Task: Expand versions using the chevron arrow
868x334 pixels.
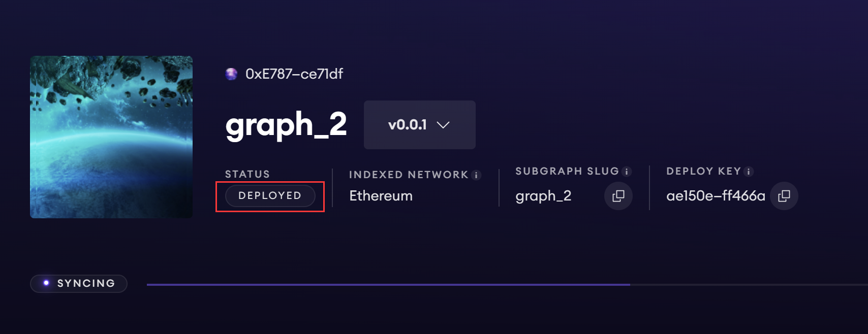Action: (x=443, y=125)
